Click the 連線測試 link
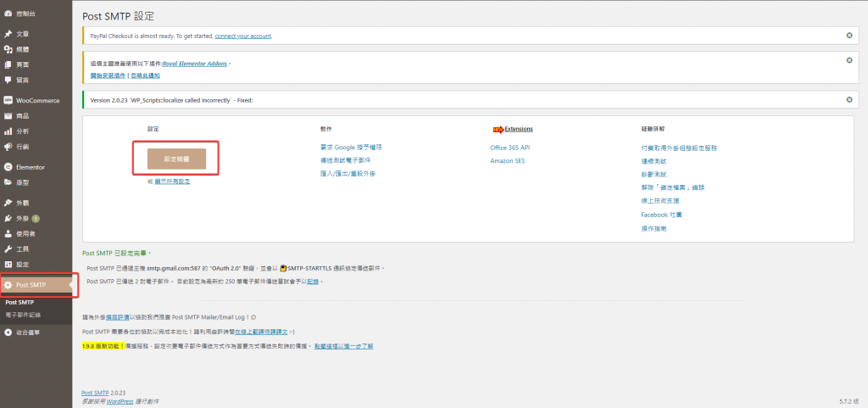The image size is (868, 408). 654,161
